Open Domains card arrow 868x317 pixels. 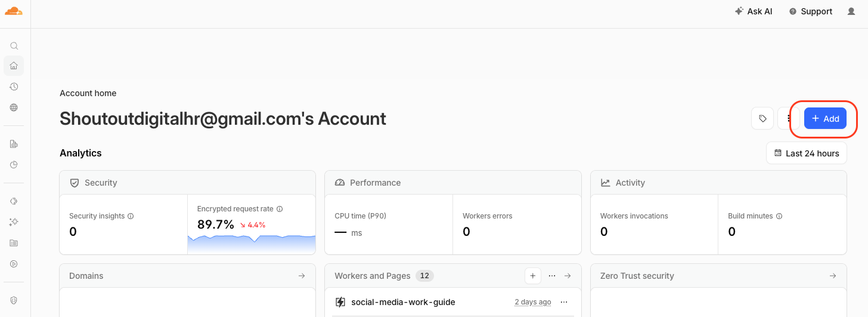point(302,276)
